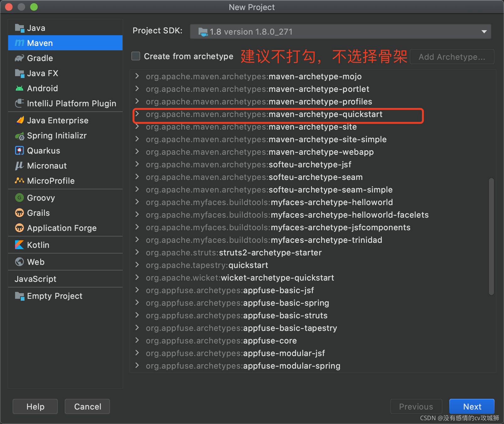Select myfaces-archetype-jsfcomponents row

pos(313,227)
